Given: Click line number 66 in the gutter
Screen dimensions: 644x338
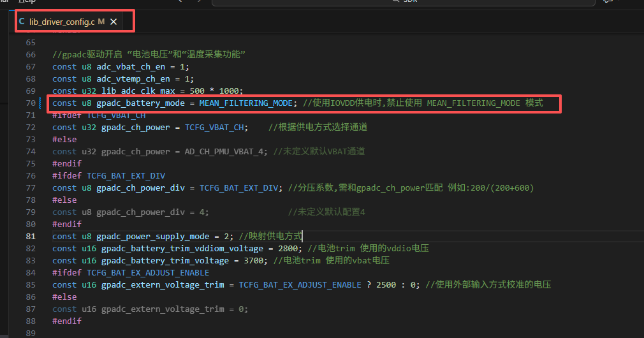Looking at the screenshot, I should [x=31, y=55].
